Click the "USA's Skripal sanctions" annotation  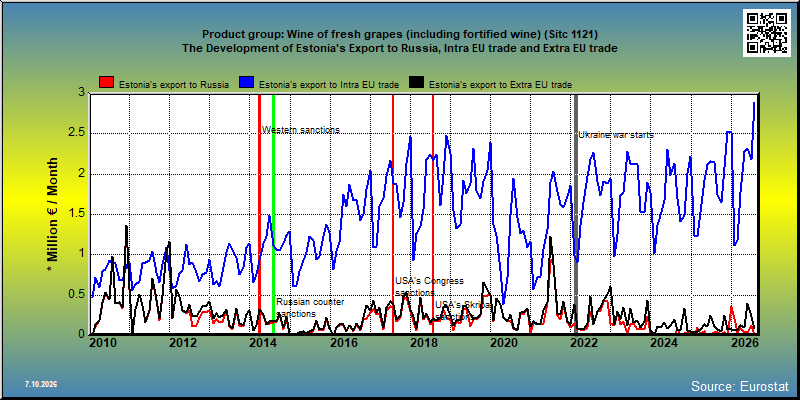[x=463, y=310]
